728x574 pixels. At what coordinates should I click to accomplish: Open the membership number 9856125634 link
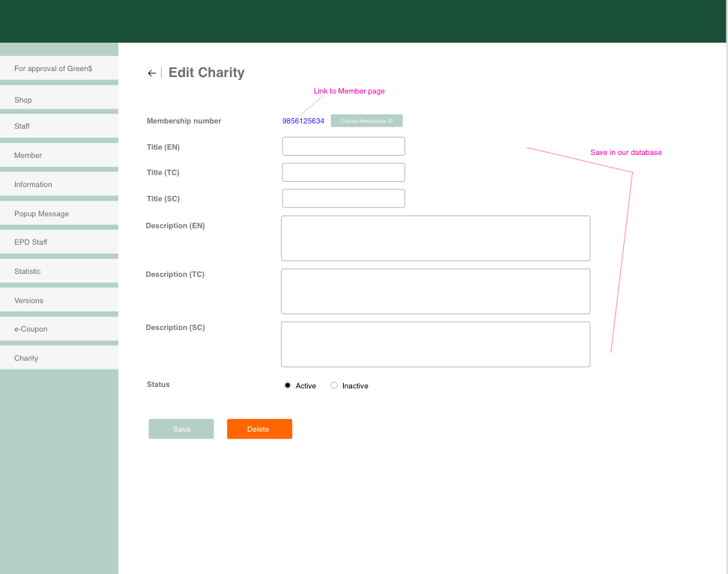[x=303, y=121]
